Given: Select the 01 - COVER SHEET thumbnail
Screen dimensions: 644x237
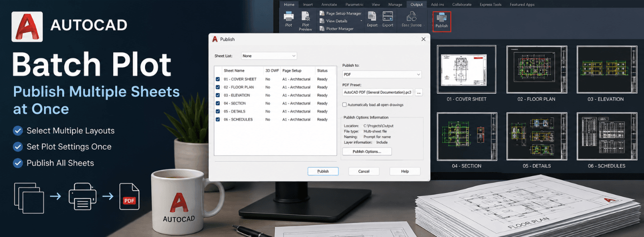Looking at the screenshot, I should point(467,70).
